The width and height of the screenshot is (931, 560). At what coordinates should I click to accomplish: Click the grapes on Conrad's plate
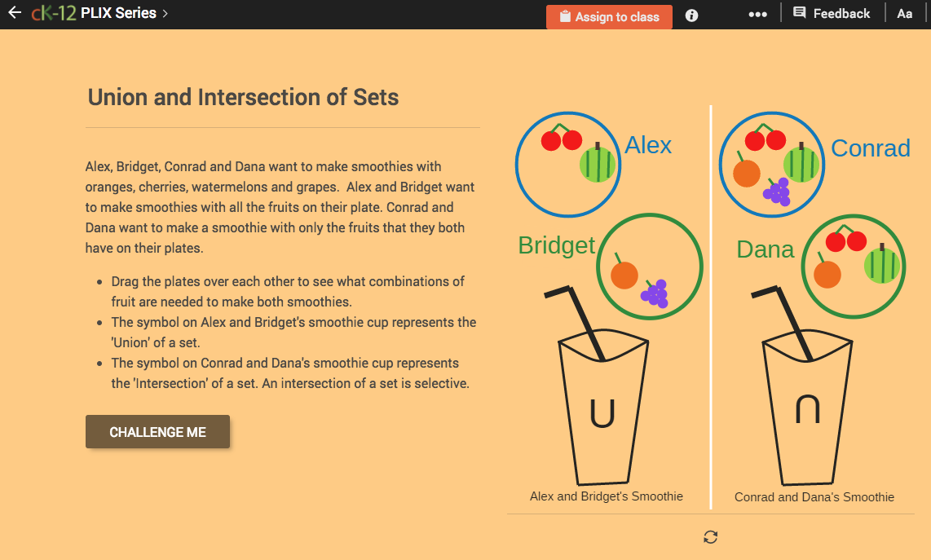[776, 193]
